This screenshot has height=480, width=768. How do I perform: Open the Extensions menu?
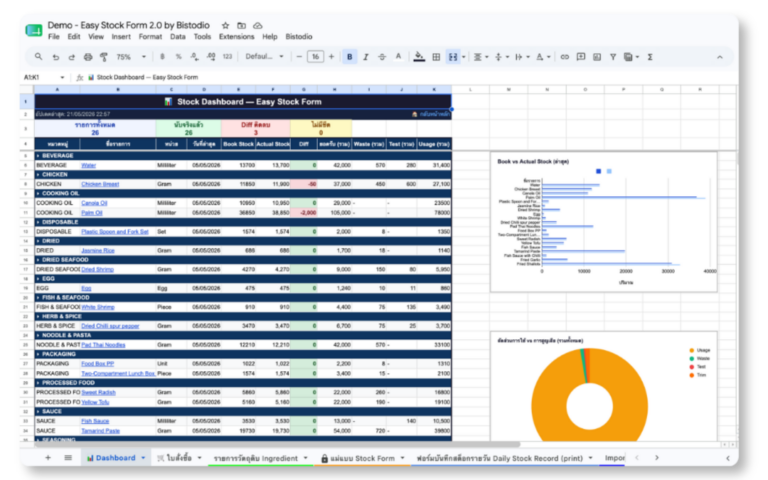(x=237, y=37)
